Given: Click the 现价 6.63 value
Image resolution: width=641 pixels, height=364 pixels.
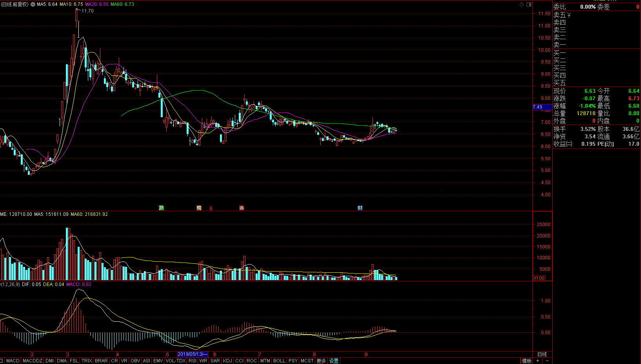Looking at the screenshot, I should click(590, 91).
